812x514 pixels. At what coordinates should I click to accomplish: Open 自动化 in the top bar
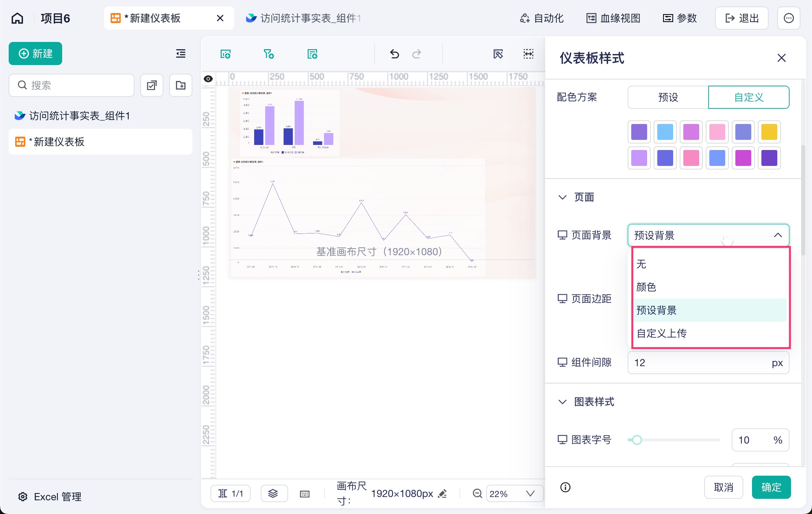pyautogui.click(x=542, y=18)
